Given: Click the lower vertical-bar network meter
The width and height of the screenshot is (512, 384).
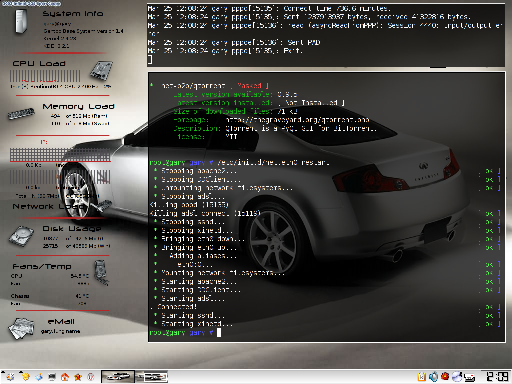Looking at the screenshot, I should point(60,177).
